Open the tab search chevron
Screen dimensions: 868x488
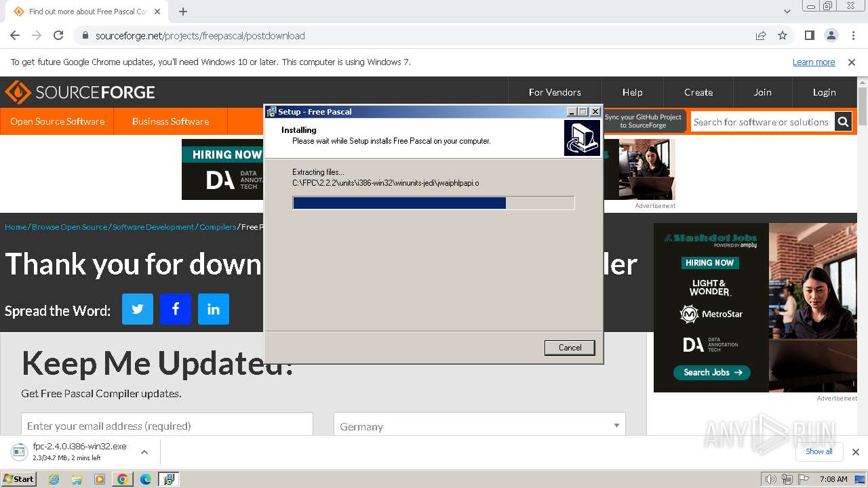click(787, 12)
